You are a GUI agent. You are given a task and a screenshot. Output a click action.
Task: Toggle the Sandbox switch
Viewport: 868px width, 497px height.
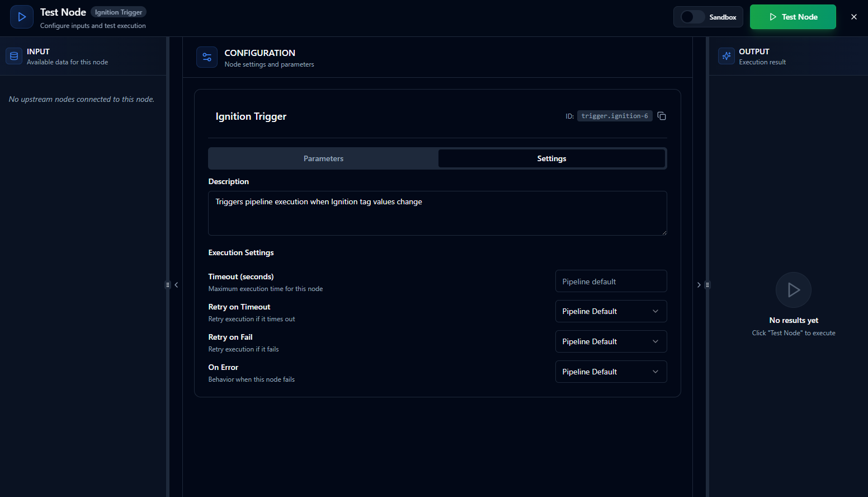coord(692,17)
